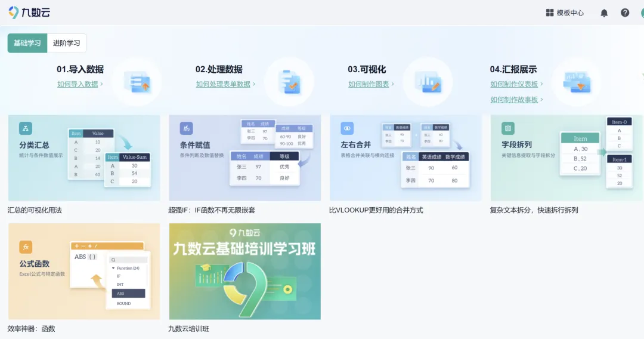Switch to the 进阶学习 tab

click(x=67, y=43)
